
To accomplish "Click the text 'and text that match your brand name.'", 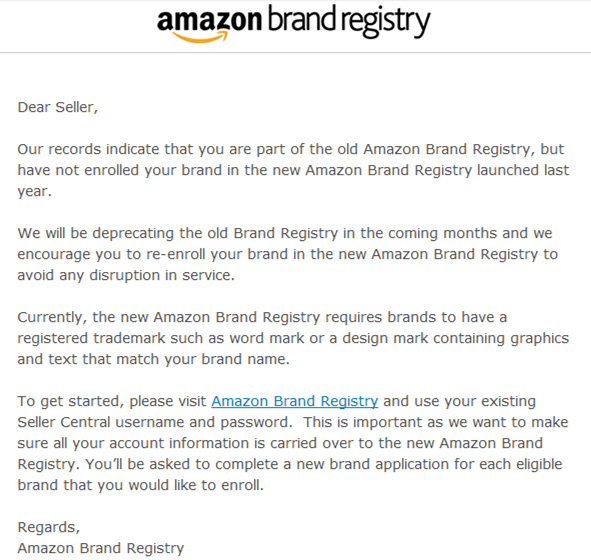I will pyautogui.click(x=153, y=359).
